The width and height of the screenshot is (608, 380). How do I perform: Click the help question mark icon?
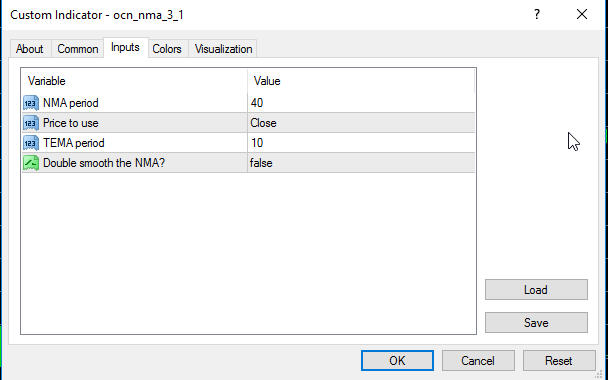pyautogui.click(x=537, y=15)
